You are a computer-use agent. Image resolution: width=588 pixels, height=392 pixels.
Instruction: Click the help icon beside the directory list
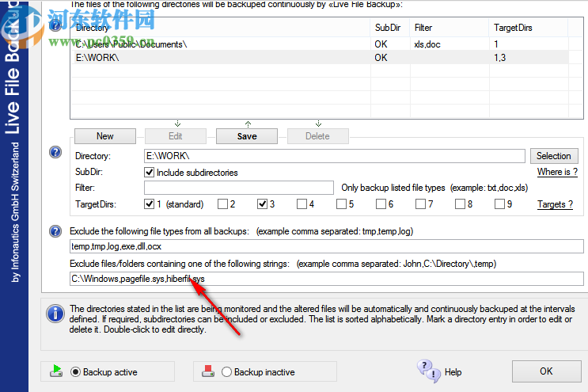(55, 26)
